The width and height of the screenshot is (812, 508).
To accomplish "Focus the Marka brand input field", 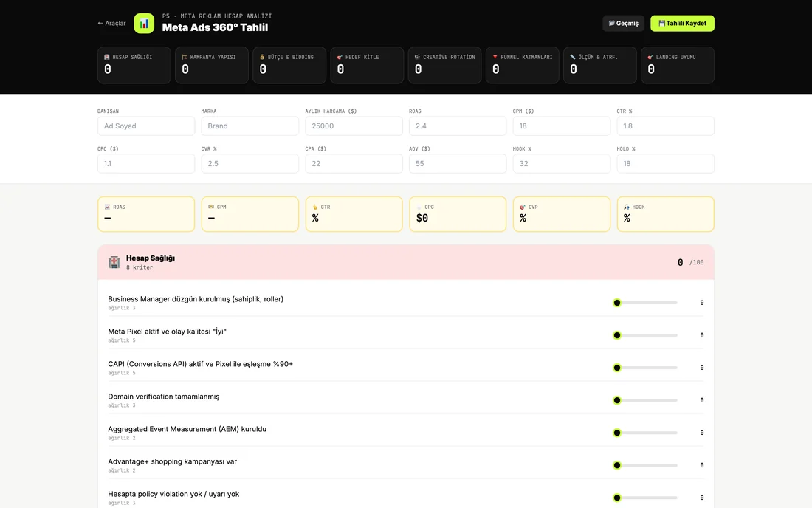I will coord(250,126).
